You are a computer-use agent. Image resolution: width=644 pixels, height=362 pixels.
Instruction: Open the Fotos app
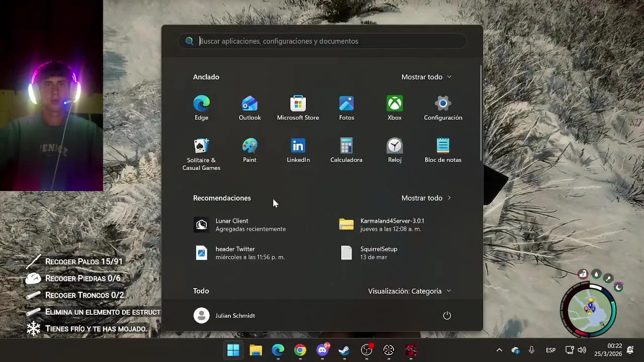(x=346, y=108)
